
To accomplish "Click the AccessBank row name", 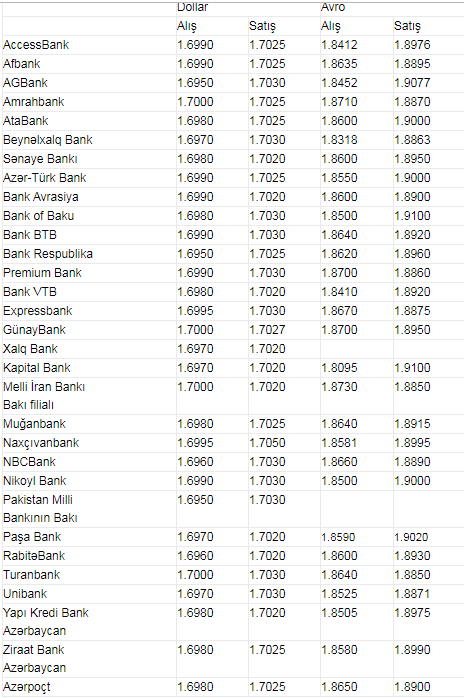I will click(x=36, y=45).
